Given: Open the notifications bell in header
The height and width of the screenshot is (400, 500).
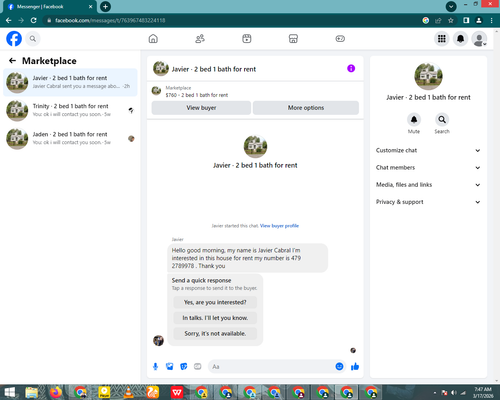Looking at the screenshot, I should point(460,39).
